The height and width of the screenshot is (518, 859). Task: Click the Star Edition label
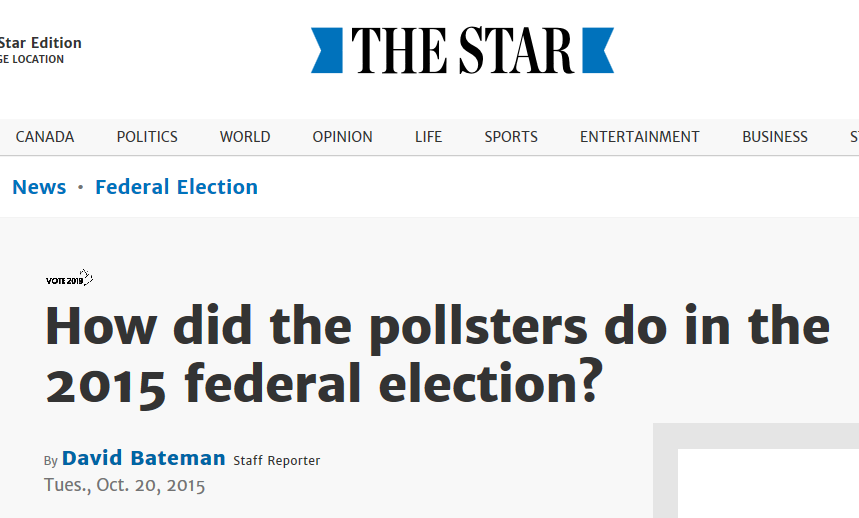pos(40,43)
